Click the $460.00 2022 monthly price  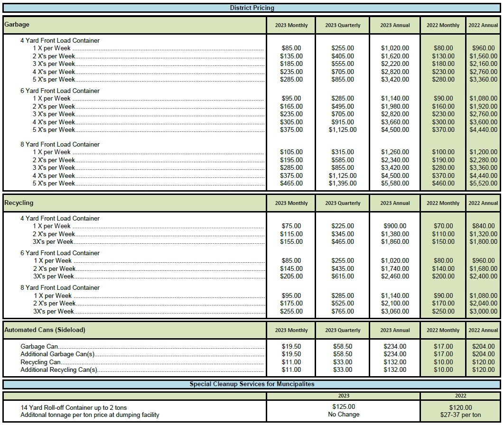click(443, 184)
